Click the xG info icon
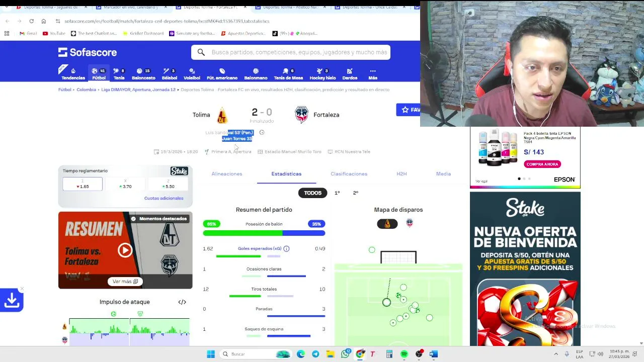 tap(286, 248)
